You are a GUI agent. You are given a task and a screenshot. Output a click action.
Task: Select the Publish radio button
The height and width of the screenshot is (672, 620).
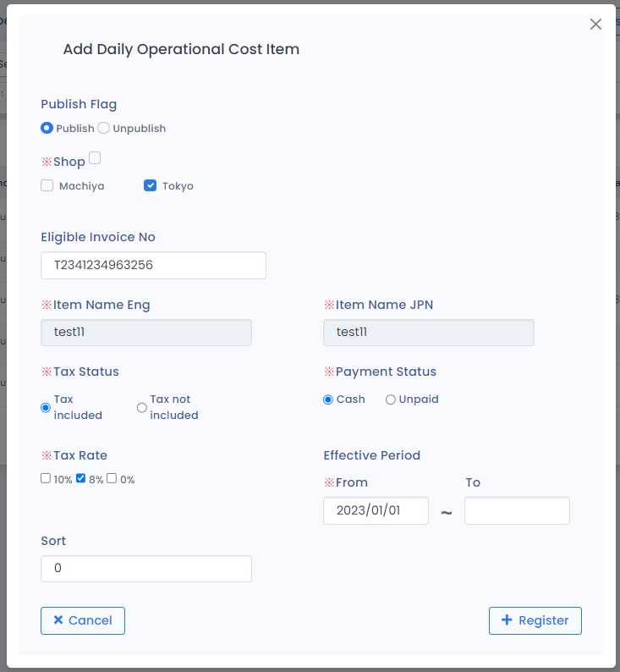pyautogui.click(x=47, y=129)
